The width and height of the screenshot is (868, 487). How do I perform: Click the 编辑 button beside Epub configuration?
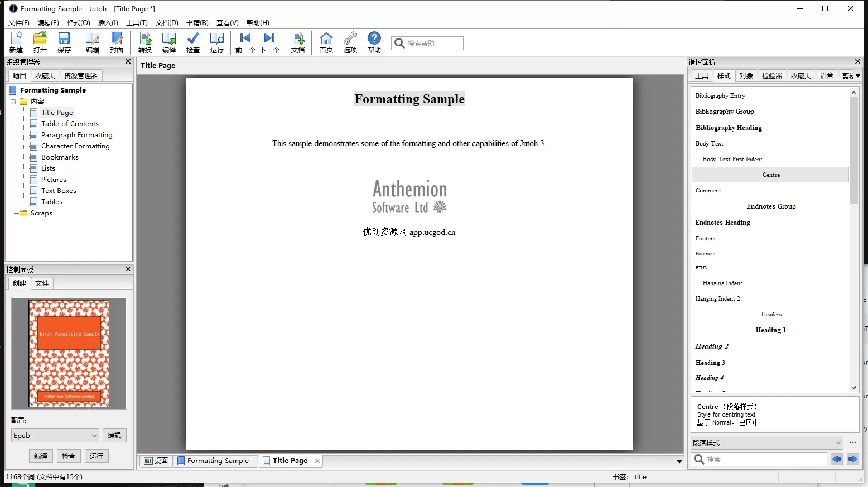click(x=114, y=436)
